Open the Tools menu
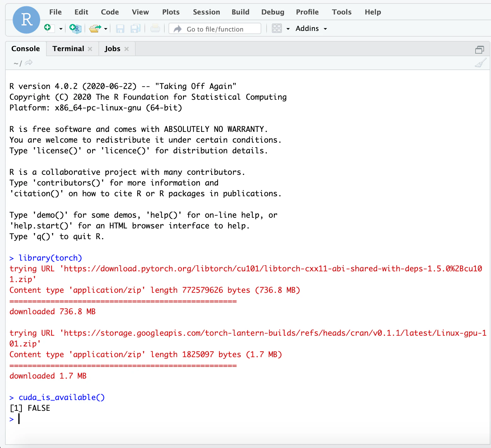 pos(342,12)
